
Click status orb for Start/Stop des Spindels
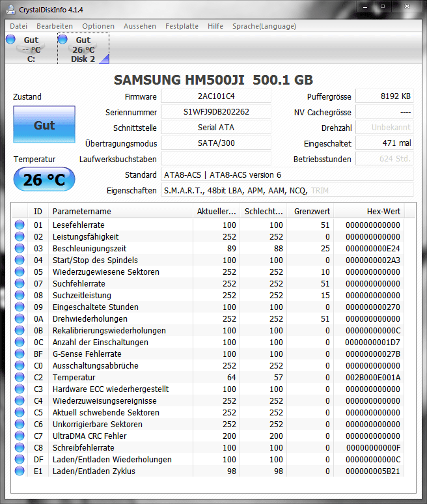pos(20,260)
